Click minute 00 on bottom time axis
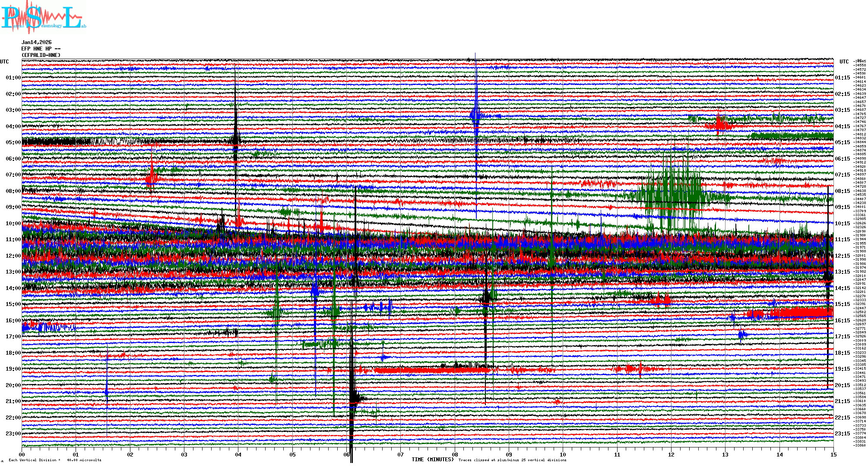 (x=22, y=454)
